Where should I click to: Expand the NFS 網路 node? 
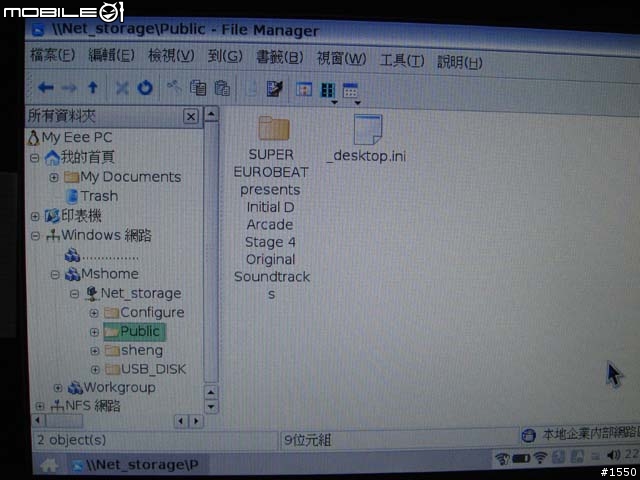[x=40, y=406]
